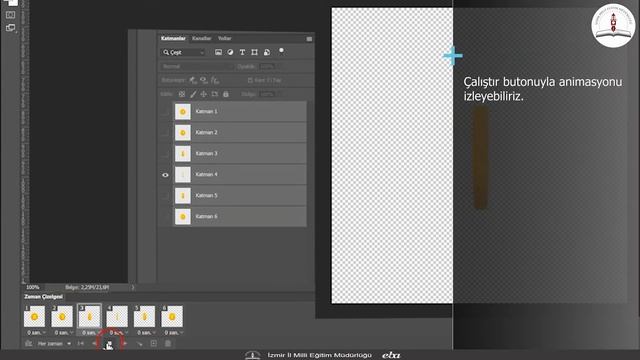Viewport: 640px width, 360px height.
Task: Convert to video timeline icon
Action: click(x=28, y=344)
